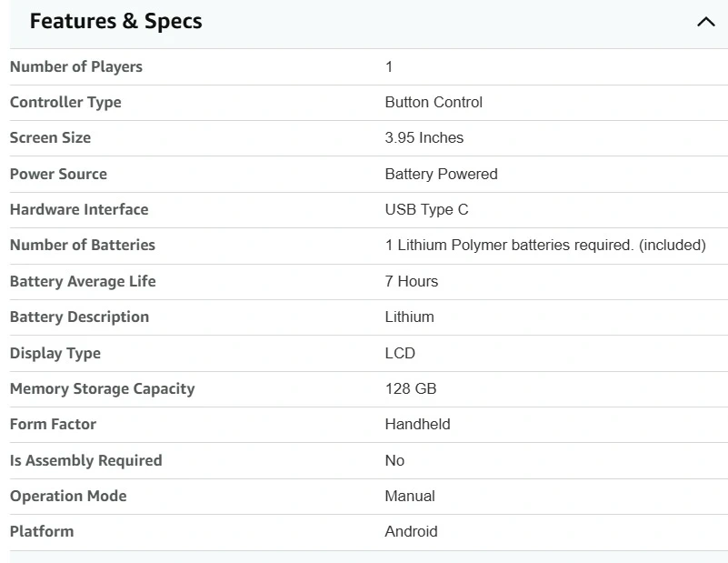Select the USB Type C value
The height and width of the screenshot is (563, 728).
point(426,209)
